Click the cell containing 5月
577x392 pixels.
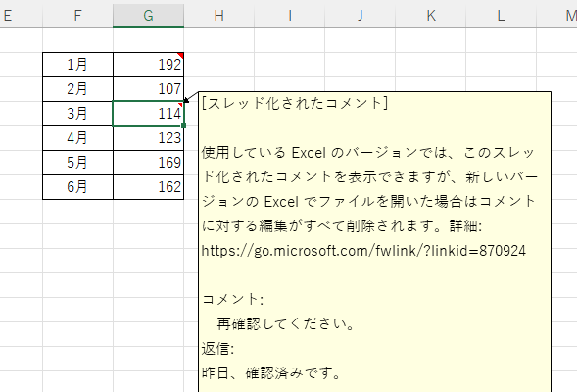pos(77,163)
